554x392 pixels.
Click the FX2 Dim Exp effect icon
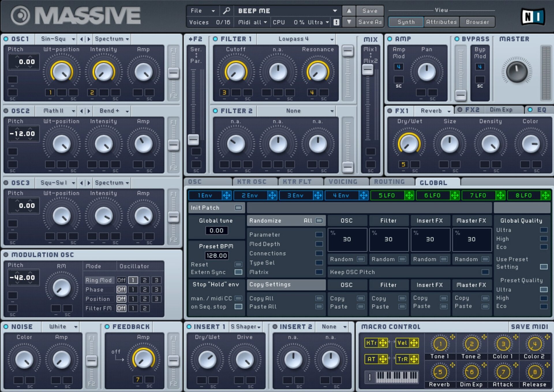click(x=459, y=111)
